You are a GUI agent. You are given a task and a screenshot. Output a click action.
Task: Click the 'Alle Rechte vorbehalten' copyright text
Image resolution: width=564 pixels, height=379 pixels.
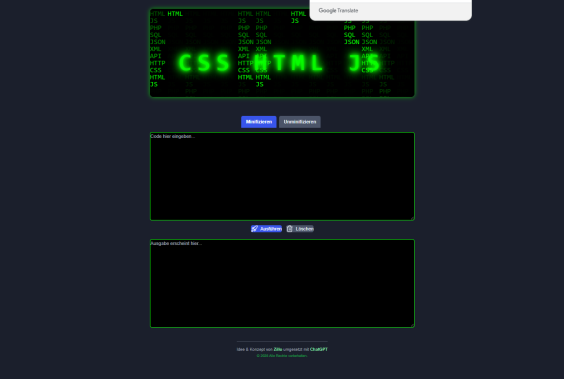(282, 356)
